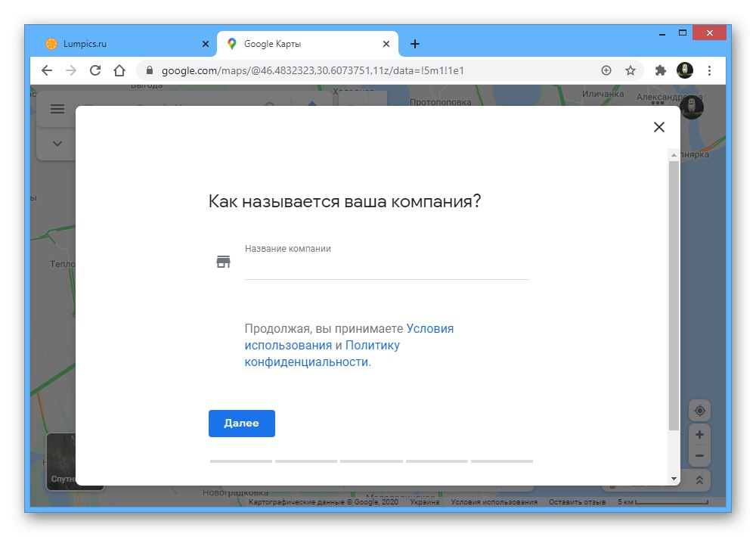Viewport: 756px width, 537px height.
Task: Reload the page using the refresh icon
Action: click(x=94, y=70)
